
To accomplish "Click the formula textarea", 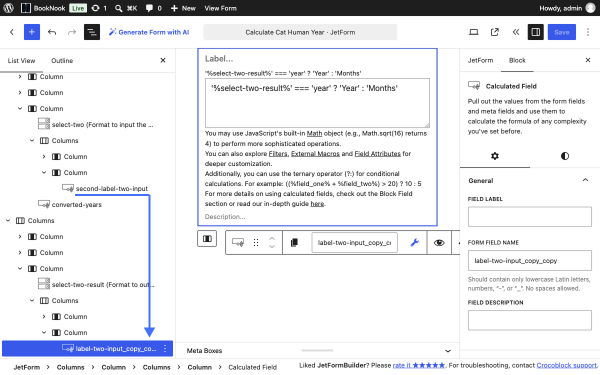I will pyautogui.click(x=317, y=103).
